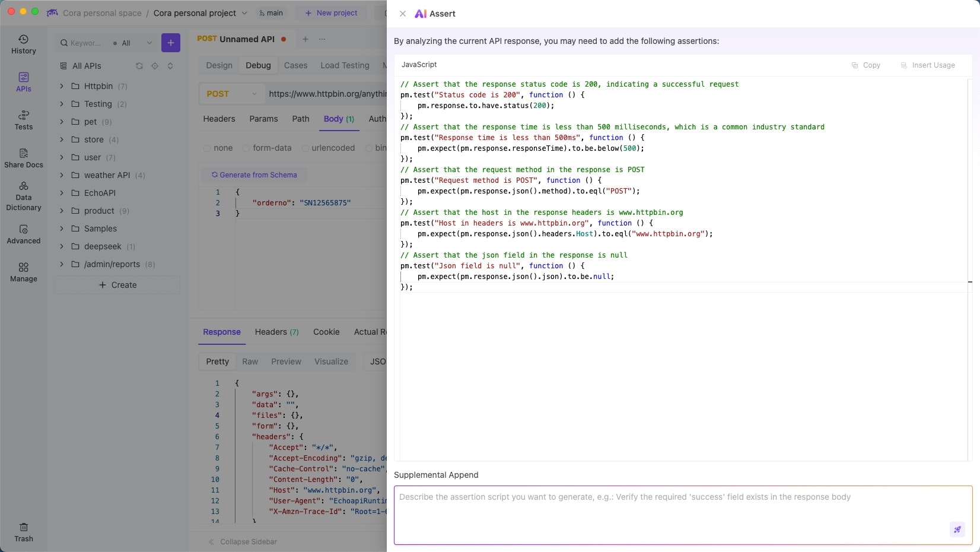Open the Body tab
This screenshot has width=980, height=552.
pyautogui.click(x=339, y=119)
